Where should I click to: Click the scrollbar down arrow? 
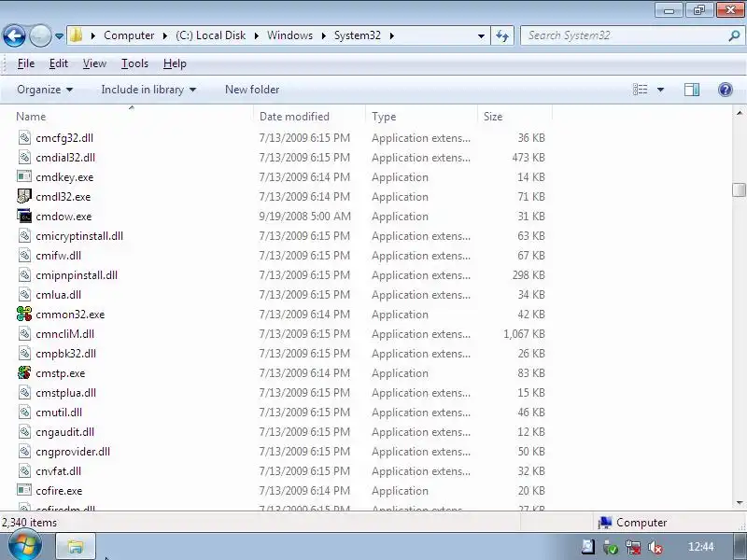[739, 503]
